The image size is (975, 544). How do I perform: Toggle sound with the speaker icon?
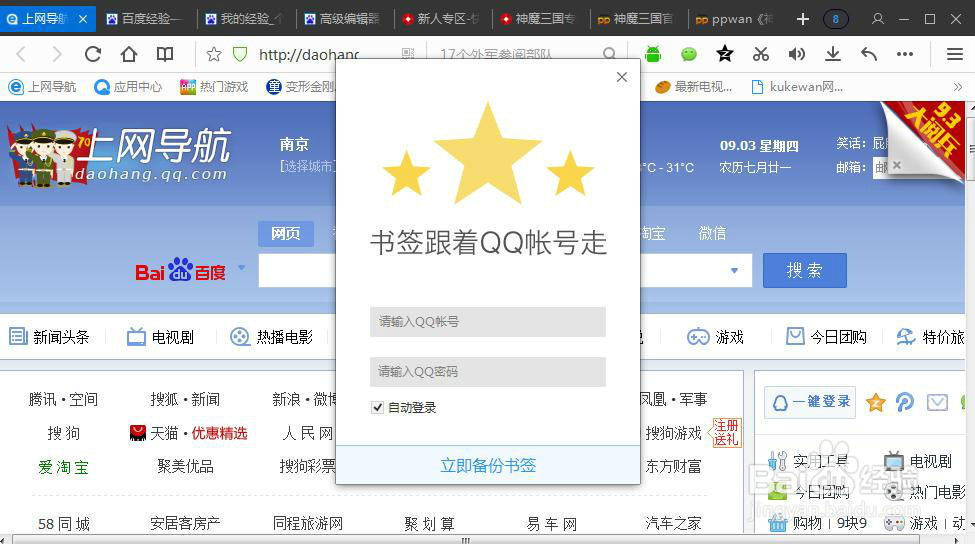point(797,54)
